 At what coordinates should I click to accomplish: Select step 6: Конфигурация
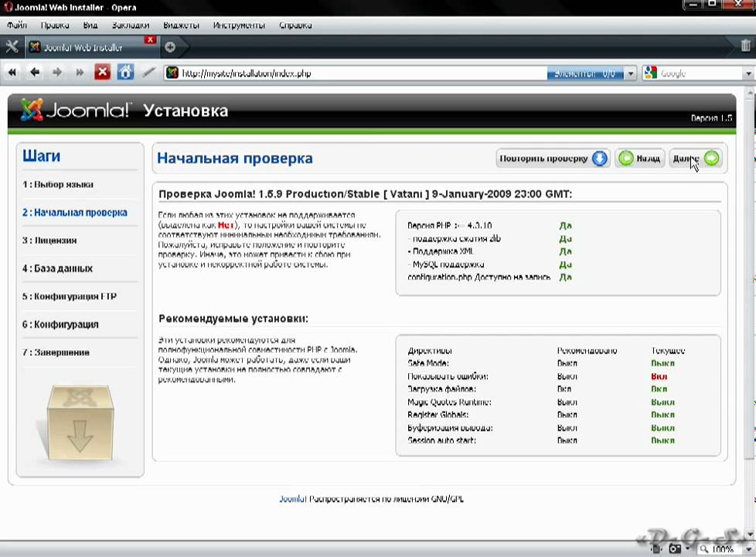click(60, 324)
